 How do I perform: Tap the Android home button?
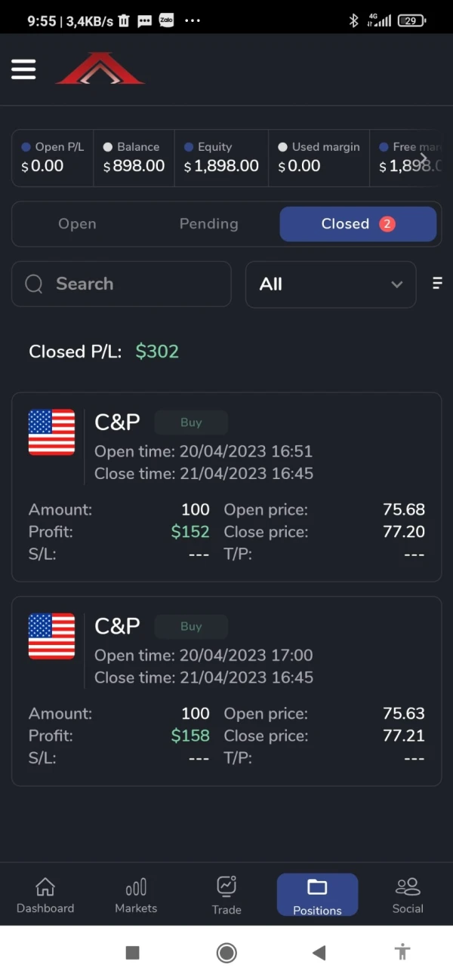226,953
